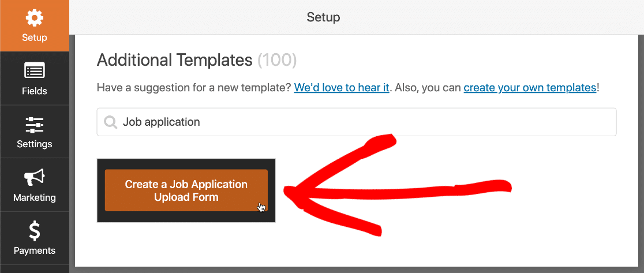Viewport: 644px width, 273px height.
Task: Switch to the Fields label in sidebar
Action: pyautogui.click(x=35, y=91)
